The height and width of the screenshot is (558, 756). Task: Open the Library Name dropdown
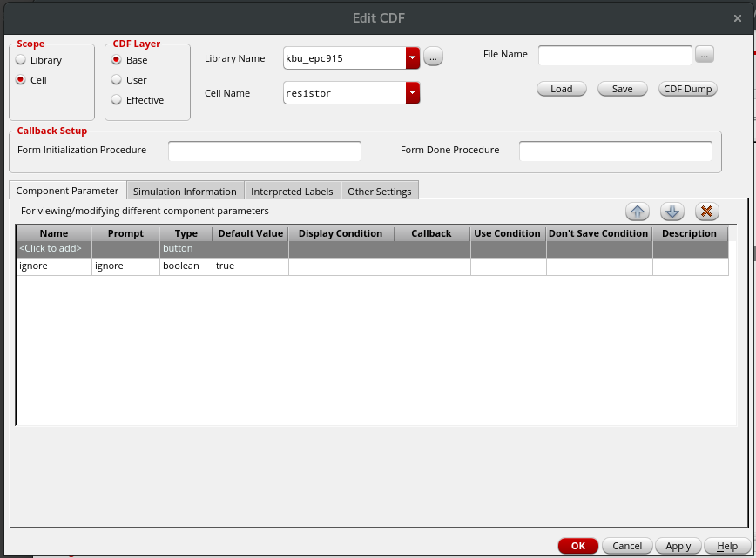click(413, 58)
